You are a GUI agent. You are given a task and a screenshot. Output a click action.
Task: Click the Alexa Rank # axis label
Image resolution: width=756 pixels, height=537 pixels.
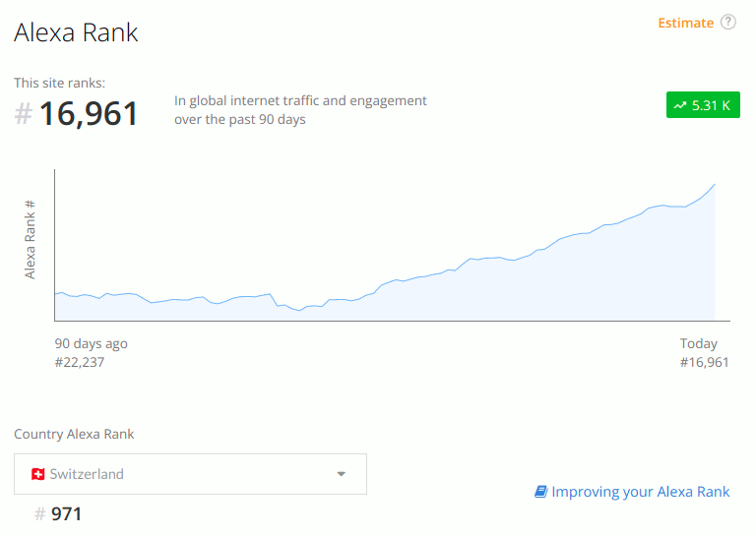point(30,240)
